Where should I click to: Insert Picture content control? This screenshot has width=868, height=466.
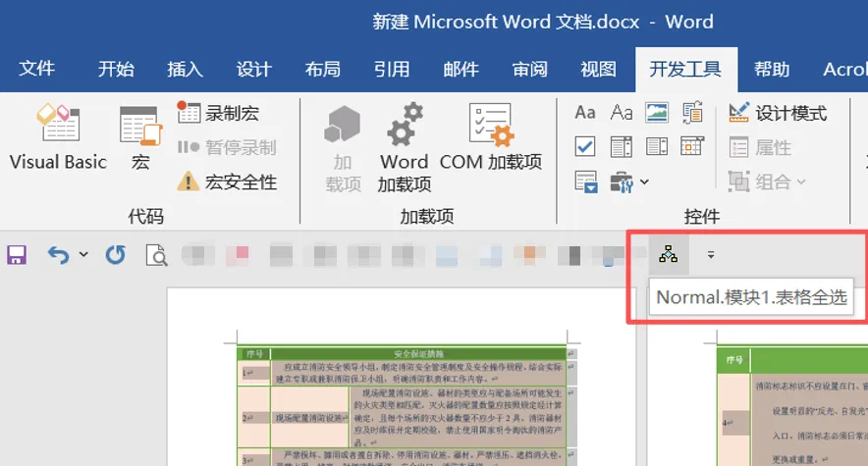point(657,113)
